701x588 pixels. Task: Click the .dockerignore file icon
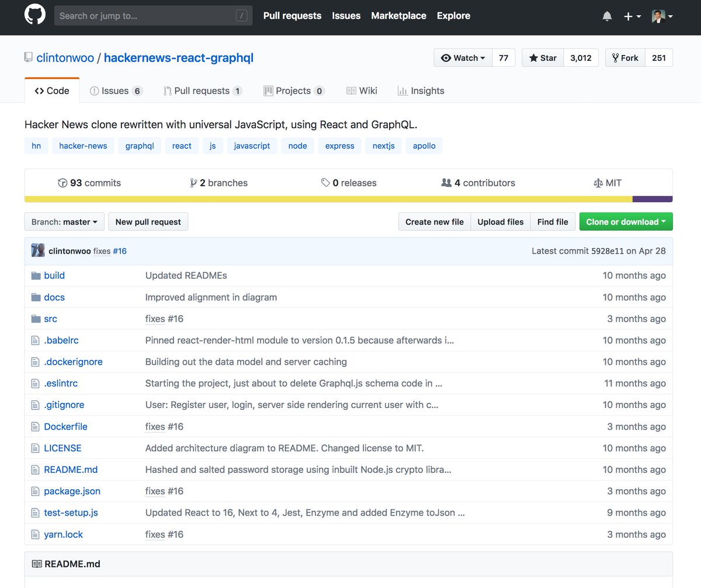pyautogui.click(x=35, y=362)
